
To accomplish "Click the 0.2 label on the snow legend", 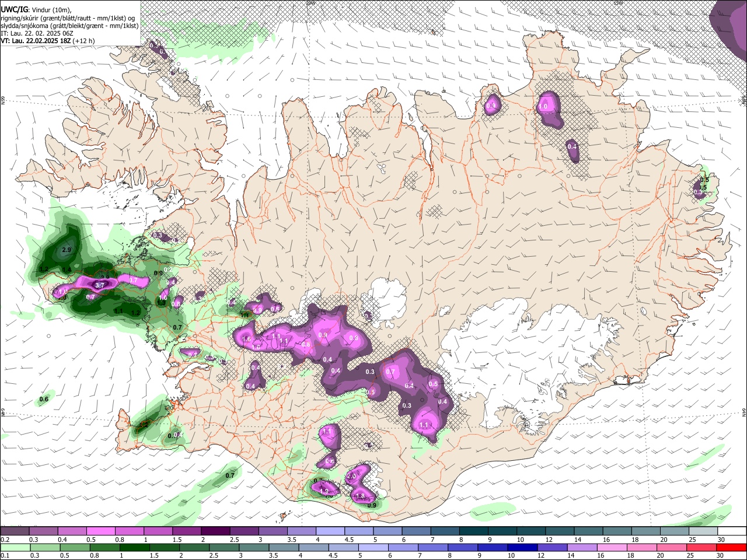I will point(5,540).
